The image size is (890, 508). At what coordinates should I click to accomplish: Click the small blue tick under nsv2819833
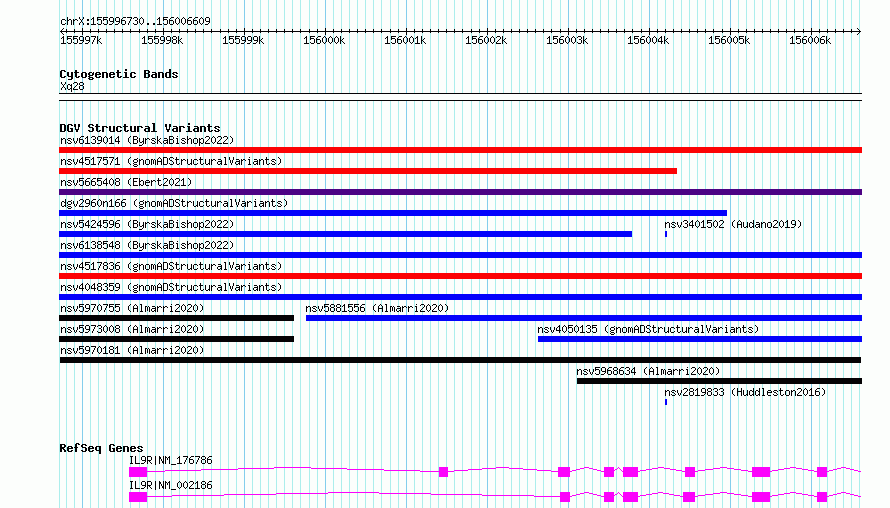666,402
